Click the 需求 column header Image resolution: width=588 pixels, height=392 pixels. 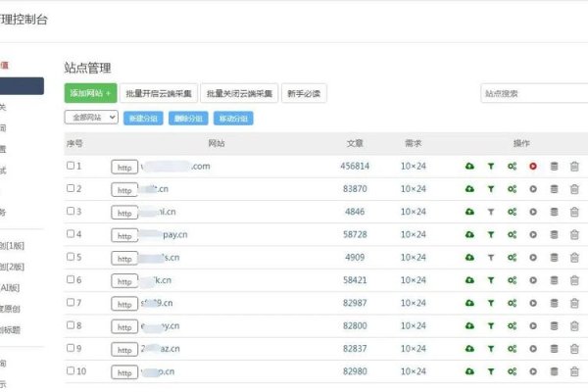(x=413, y=143)
